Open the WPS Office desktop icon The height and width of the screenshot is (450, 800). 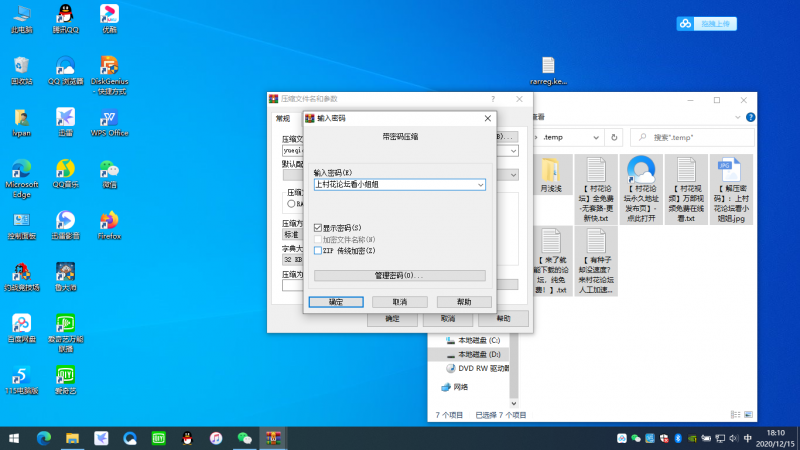(109, 122)
